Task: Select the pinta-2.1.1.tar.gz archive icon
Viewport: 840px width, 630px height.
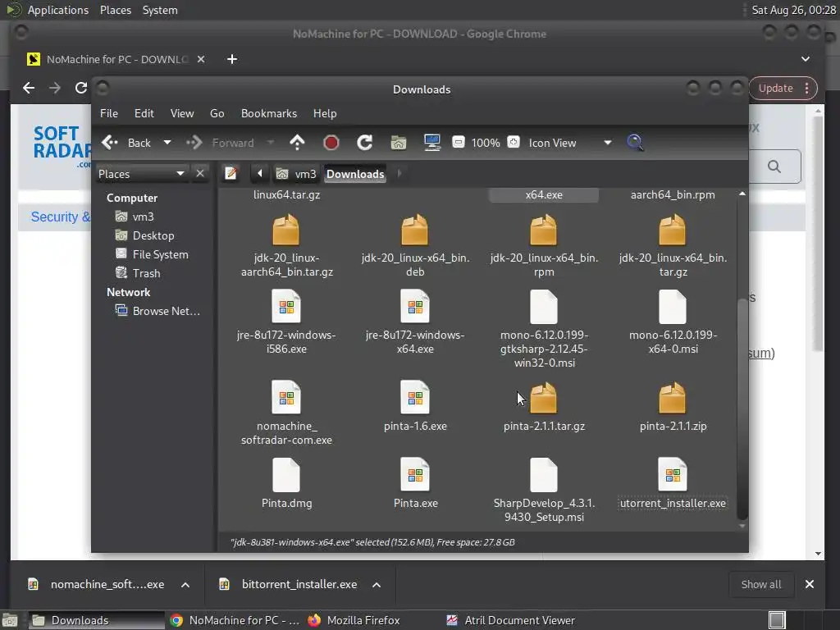Action: (543, 398)
